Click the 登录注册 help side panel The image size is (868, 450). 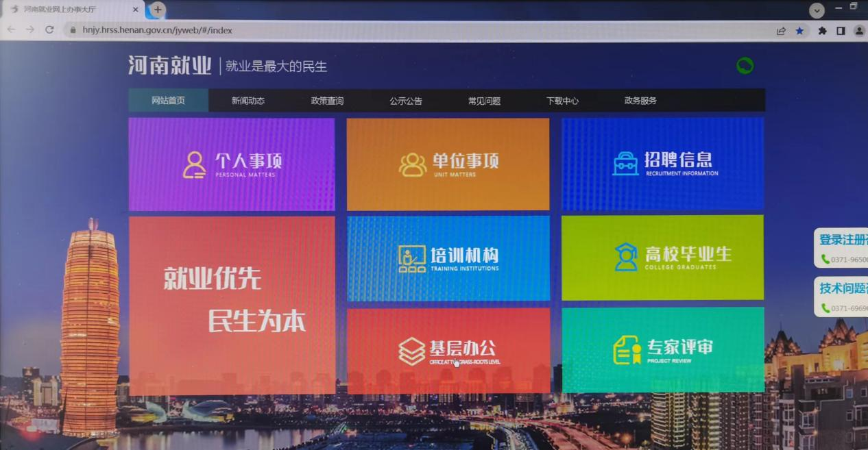coord(841,249)
